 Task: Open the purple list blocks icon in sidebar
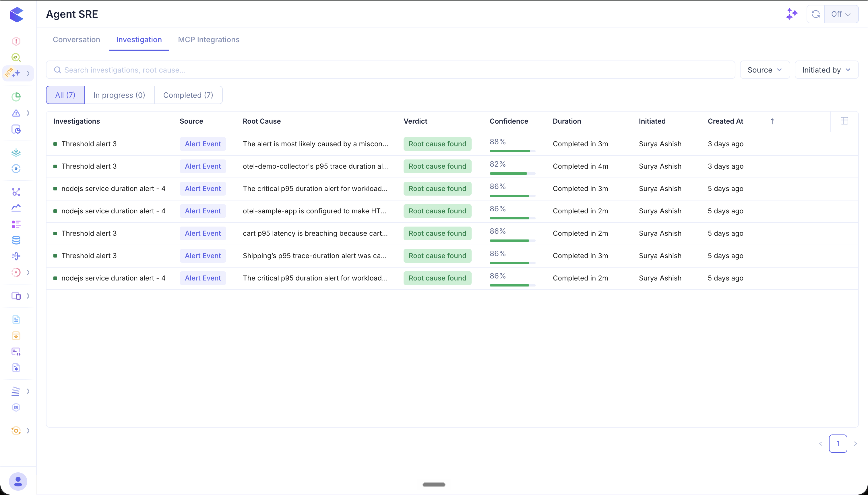pyautogui.click(x=16, y=224)
